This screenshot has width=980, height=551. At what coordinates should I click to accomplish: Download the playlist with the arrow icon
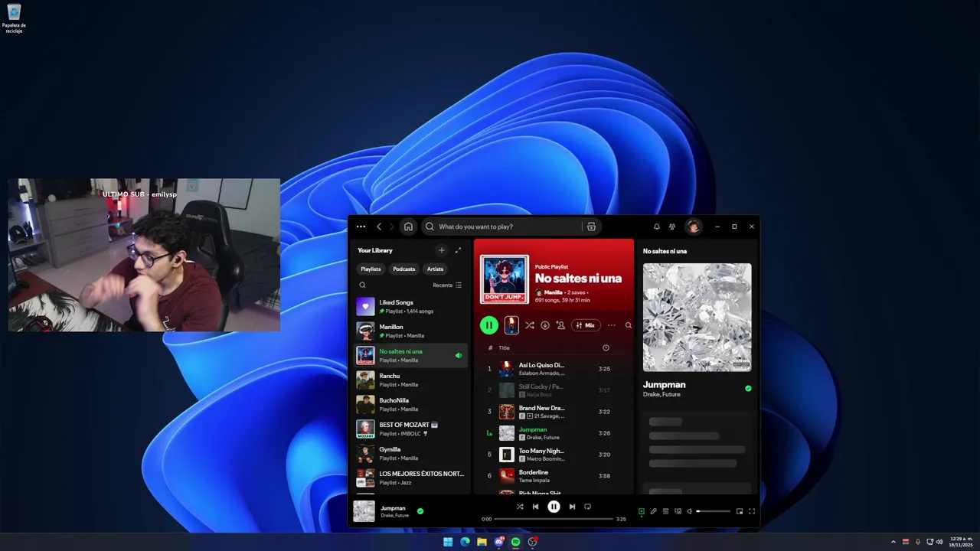(x=545, y=325)
